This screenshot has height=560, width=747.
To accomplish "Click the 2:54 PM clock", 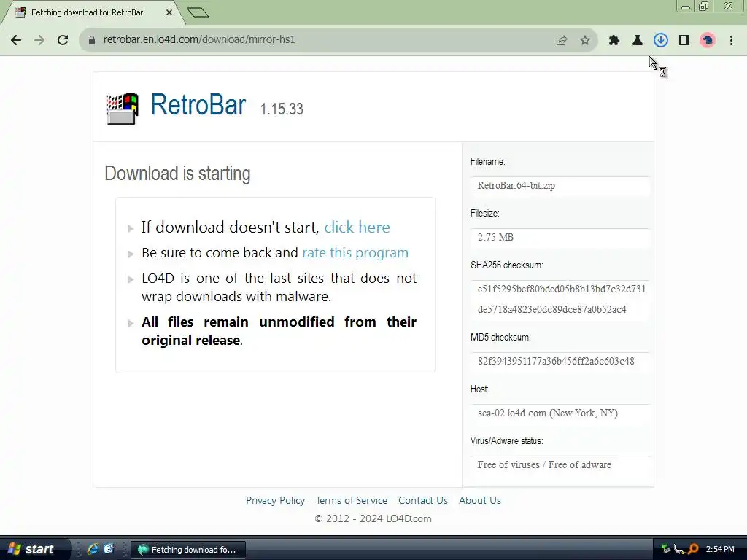I will point(720,550).
